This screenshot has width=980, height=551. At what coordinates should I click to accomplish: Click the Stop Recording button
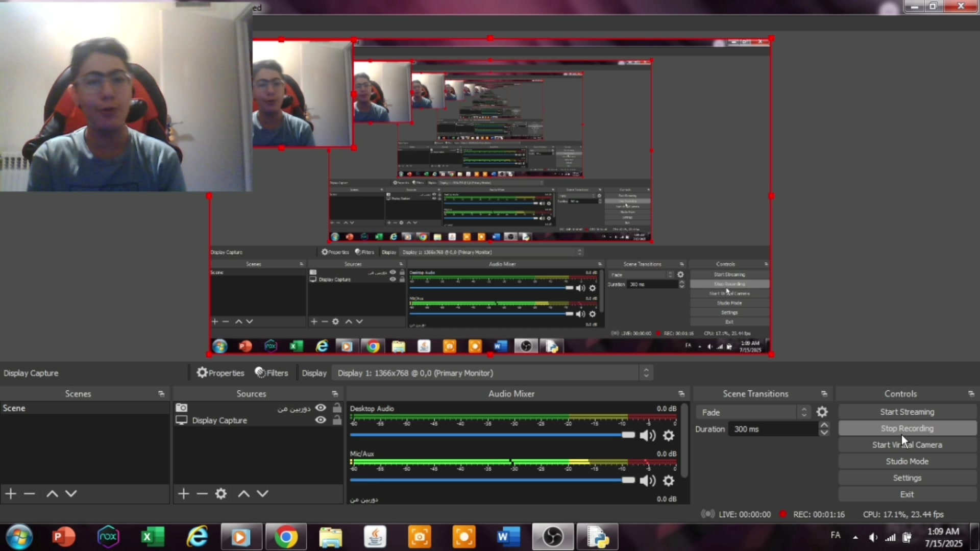point(907,429)
